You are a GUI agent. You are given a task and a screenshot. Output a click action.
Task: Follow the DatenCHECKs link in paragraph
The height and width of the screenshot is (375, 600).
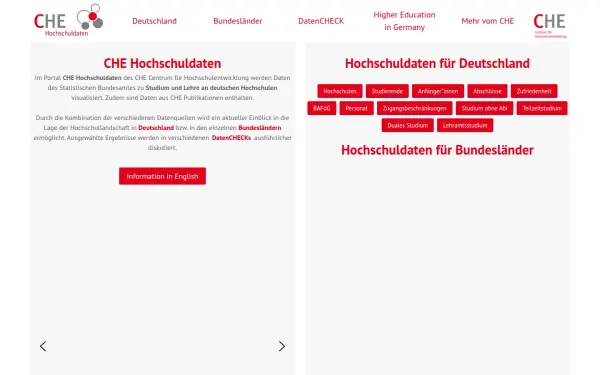click(x=231, y=138)
